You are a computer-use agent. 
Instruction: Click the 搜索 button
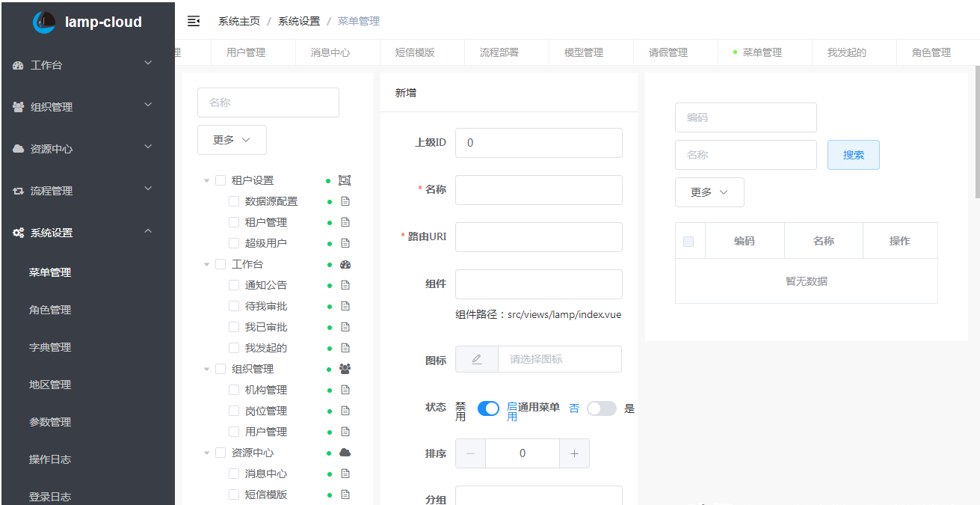pos(853,155)
